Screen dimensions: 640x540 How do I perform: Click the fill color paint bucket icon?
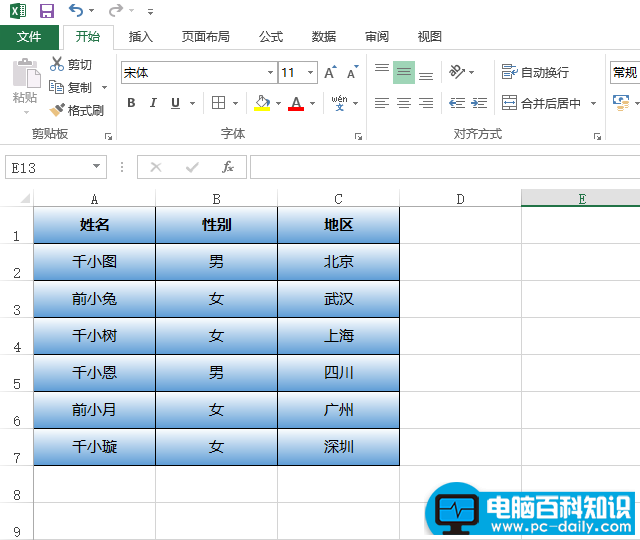(x=262, y=103)
